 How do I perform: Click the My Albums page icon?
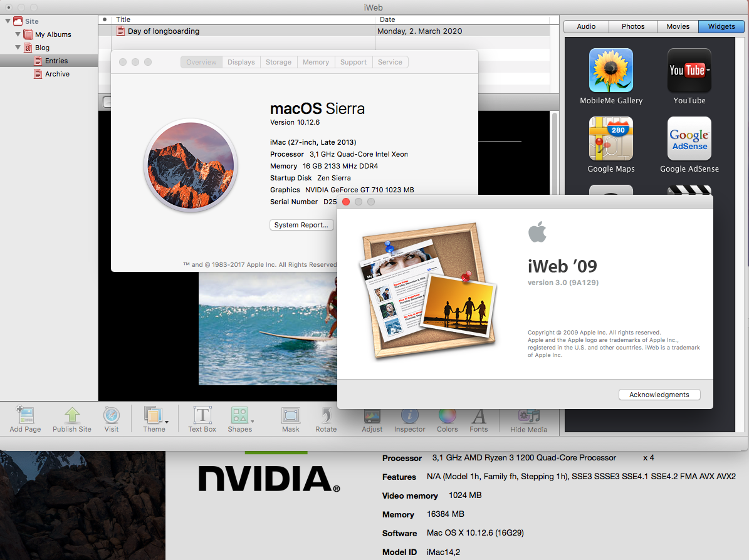coord(28,34)
